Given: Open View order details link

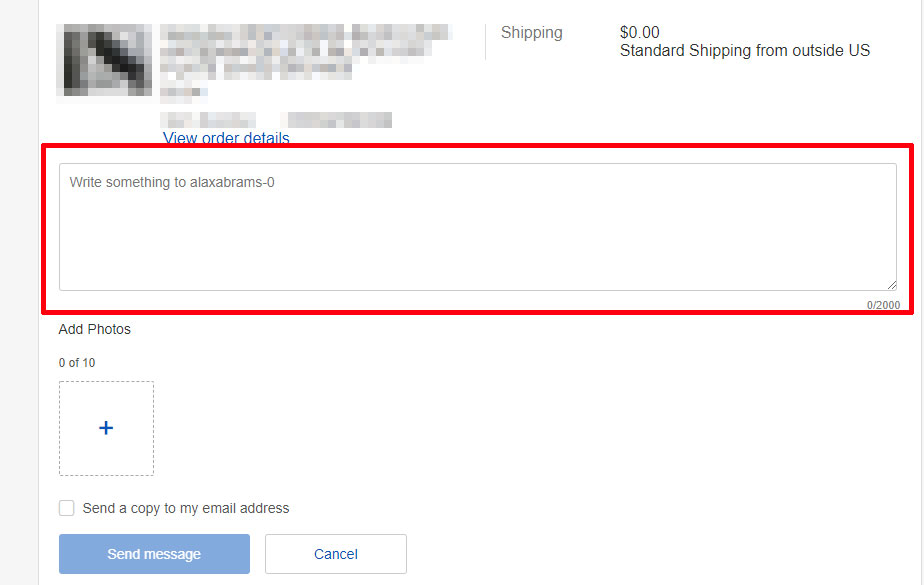Looking at the screenshot, I should pos(226,138).
